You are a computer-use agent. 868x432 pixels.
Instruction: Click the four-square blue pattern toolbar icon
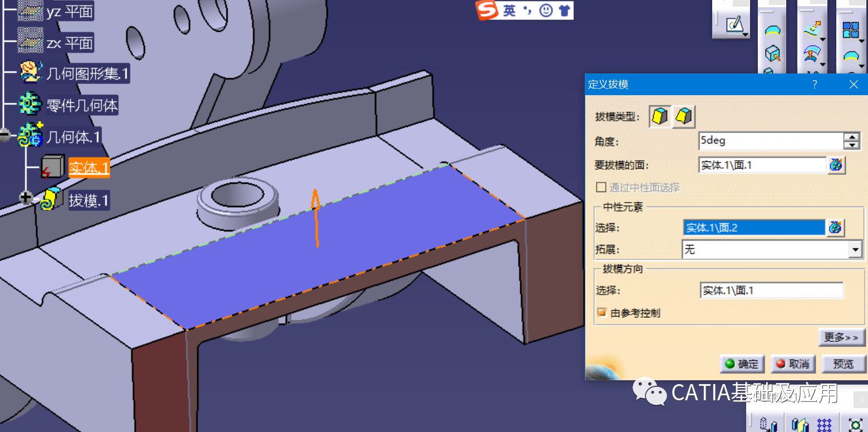point(851,30)
